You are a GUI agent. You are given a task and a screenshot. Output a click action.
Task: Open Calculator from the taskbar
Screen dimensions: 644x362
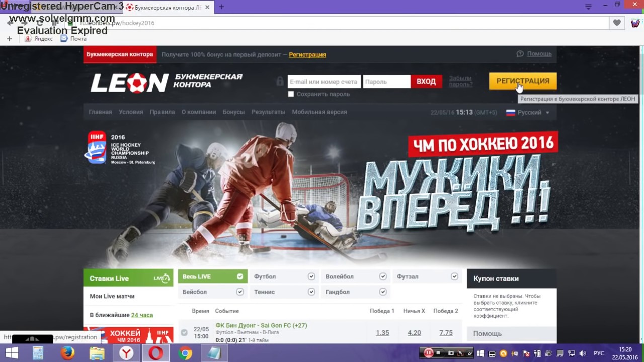tap(38, 353)
